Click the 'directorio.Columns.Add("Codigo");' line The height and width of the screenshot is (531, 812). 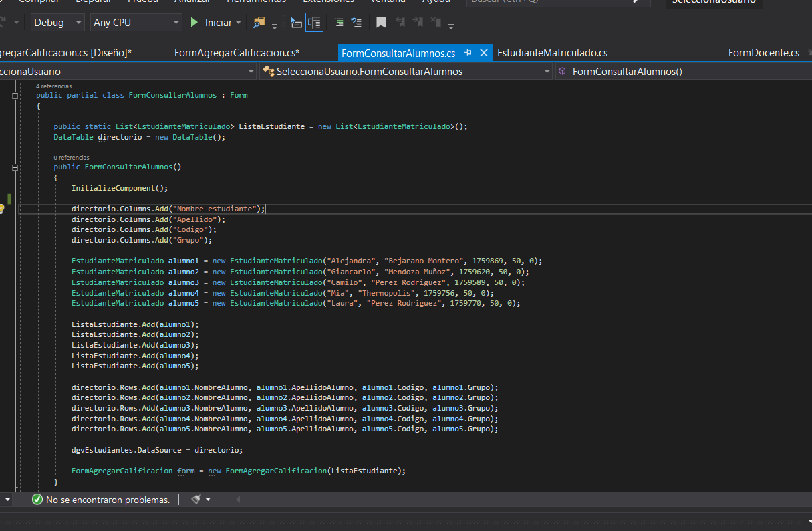tap(144, 229)
